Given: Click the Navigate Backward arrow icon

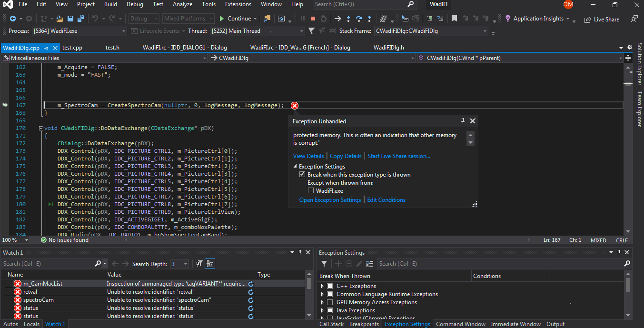Looking at the screenshot, I should 12,19.
